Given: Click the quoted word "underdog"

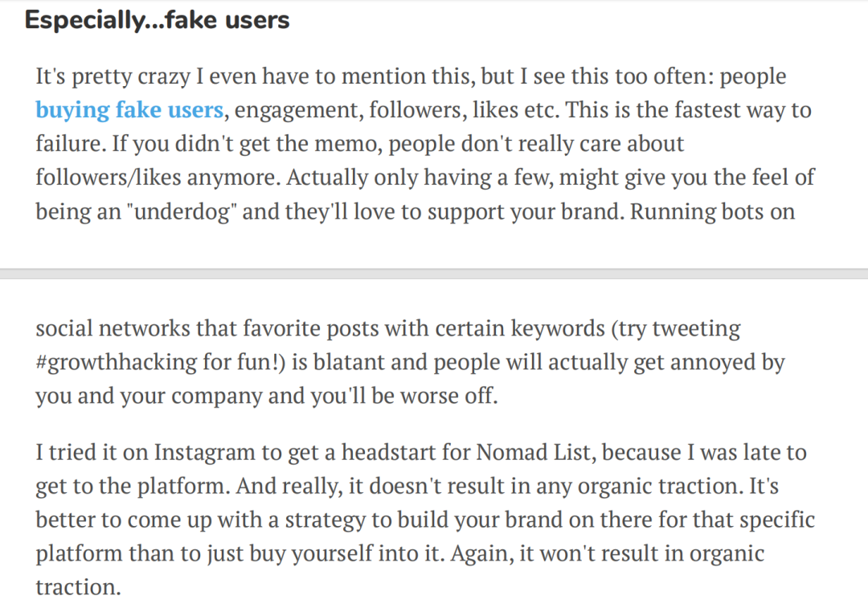Looking at the screenshot, I should 182,212.
